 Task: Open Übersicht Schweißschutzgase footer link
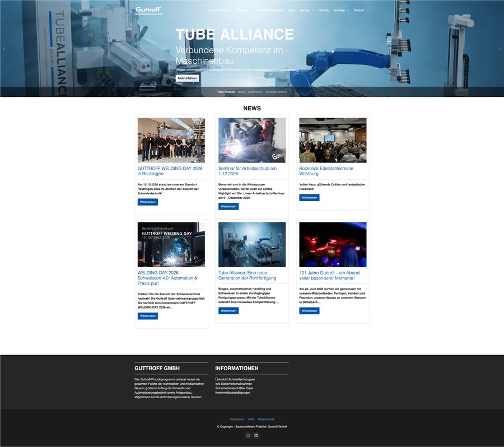[235, 379]
